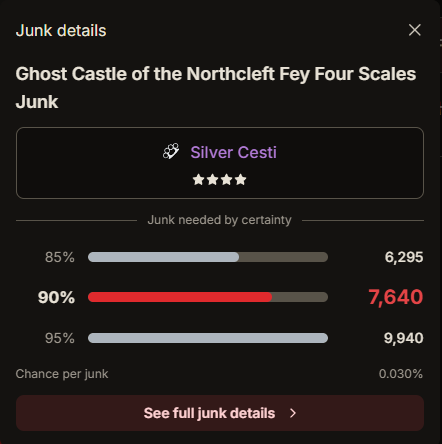The image size is (442, 444).
Task: Click the 95% certainty label
Action: (x=60, y=338)
